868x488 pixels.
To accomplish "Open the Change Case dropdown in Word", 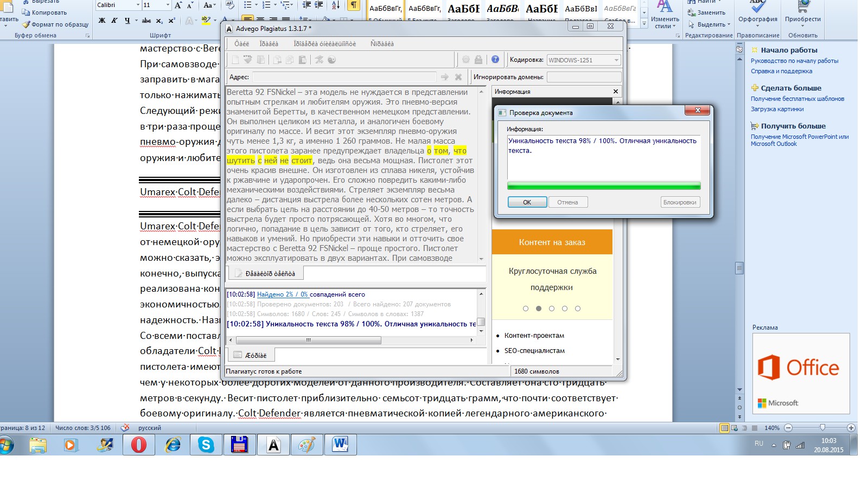I will coord(209,5).
